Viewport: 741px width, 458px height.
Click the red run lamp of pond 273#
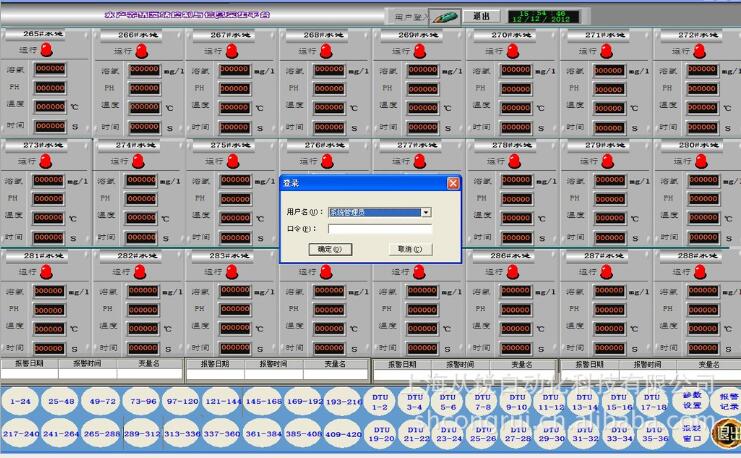point(47,161)
